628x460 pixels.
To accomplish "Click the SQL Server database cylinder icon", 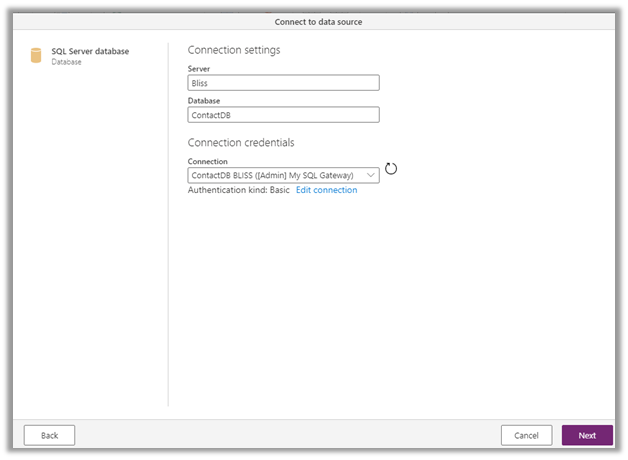I will click(36, 55).
